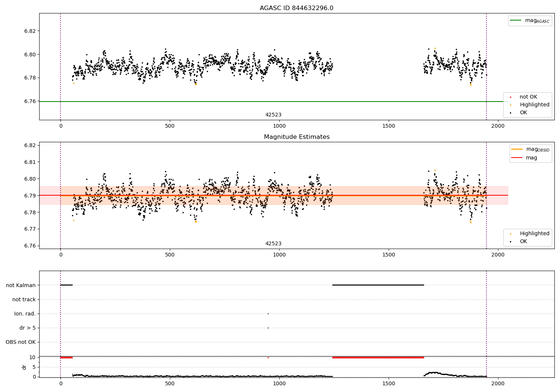
Task: Select the mag AGASC legend entry
Action: coord(530,21)
